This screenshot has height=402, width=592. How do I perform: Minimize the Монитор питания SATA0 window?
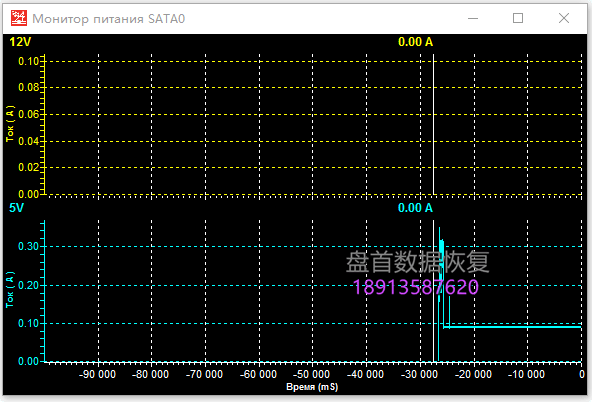tap(473, 18)
